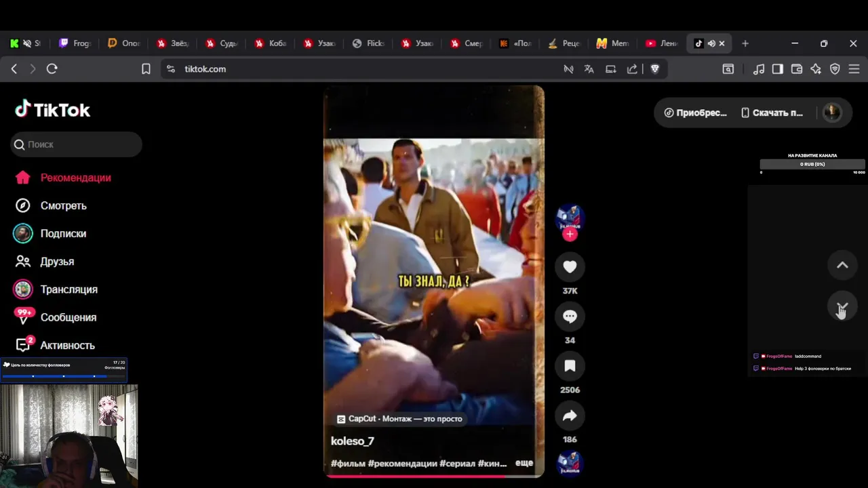Switch to Mem tab

[613, 43]
